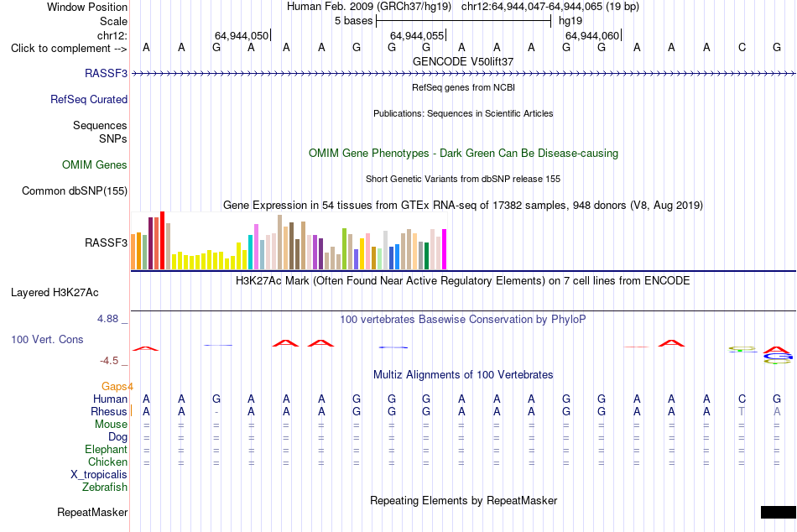797x532 pixels.
Task: Click the OMIM Gene Phenotypes track title
Action: click(463, 153)
